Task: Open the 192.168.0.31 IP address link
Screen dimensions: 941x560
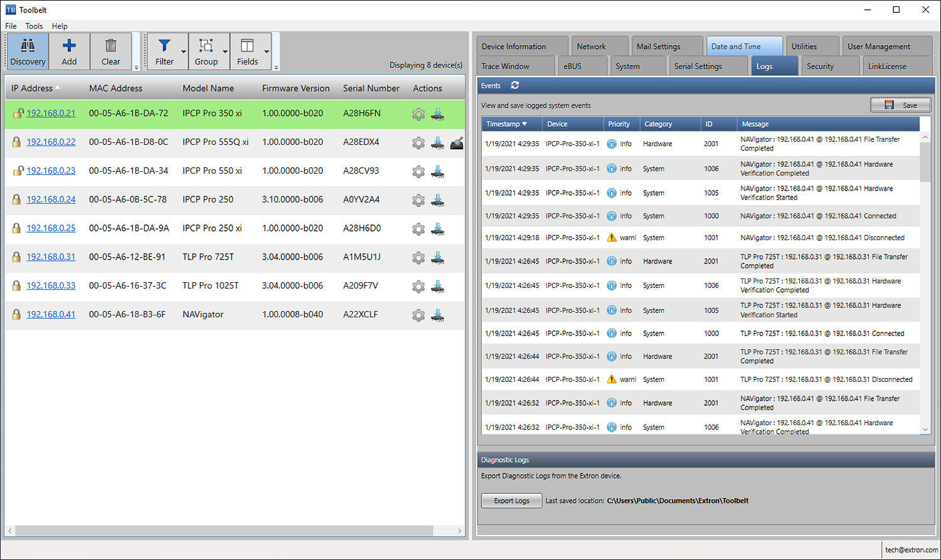Action: tap(51, 256)
